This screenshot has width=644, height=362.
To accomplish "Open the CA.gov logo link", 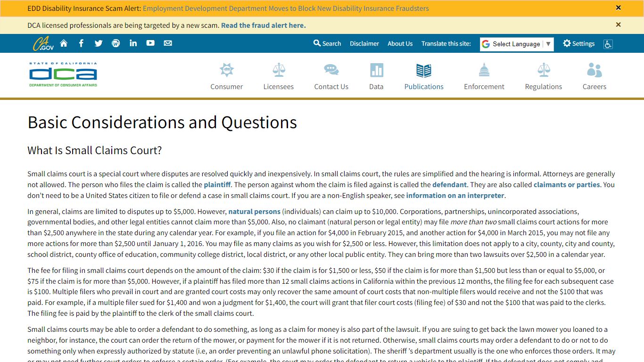I will click(x=43, y=43).
